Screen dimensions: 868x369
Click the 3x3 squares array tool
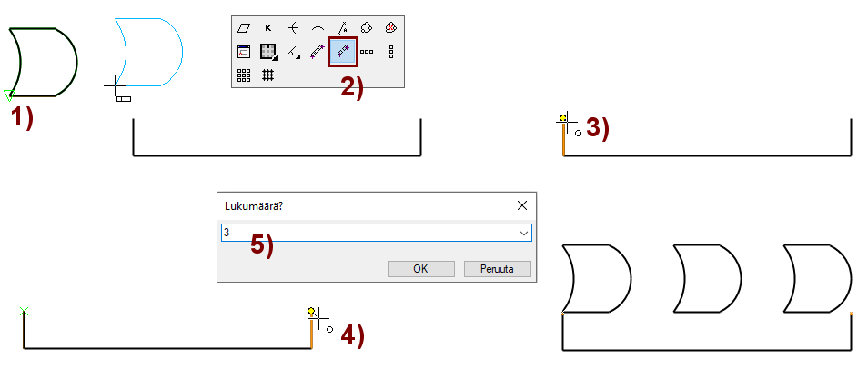coord(244,75)
